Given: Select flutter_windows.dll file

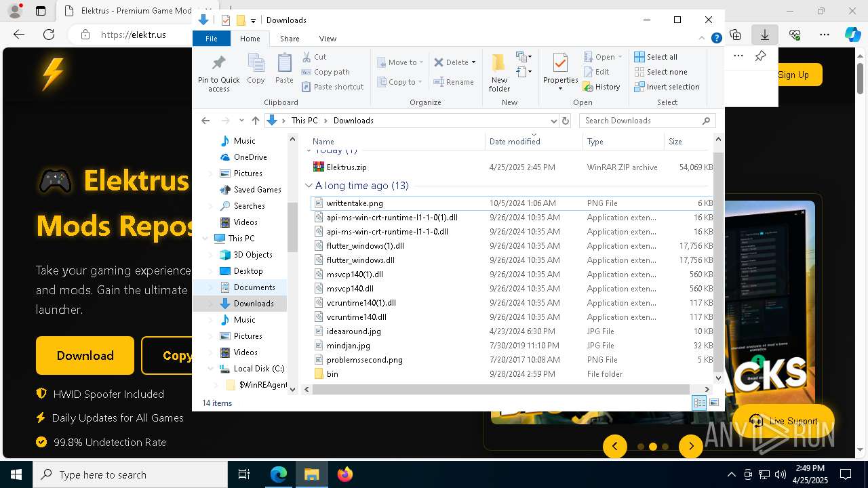Looking at the screenshot, I should (360, 260).
